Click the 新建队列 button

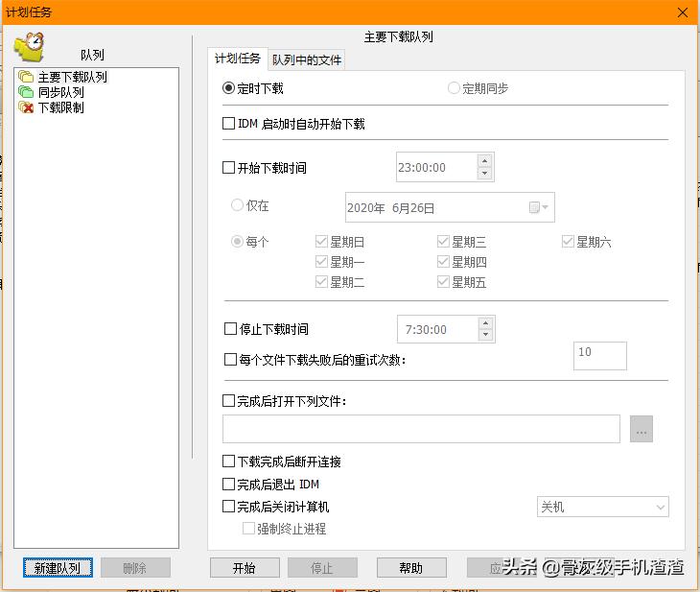[x=58, y=567]
